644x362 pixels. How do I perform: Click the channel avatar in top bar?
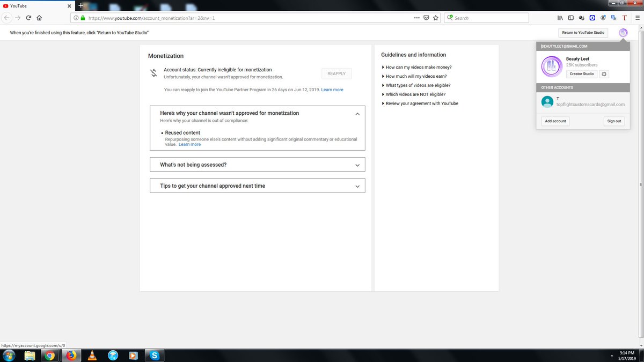(623, 33)
